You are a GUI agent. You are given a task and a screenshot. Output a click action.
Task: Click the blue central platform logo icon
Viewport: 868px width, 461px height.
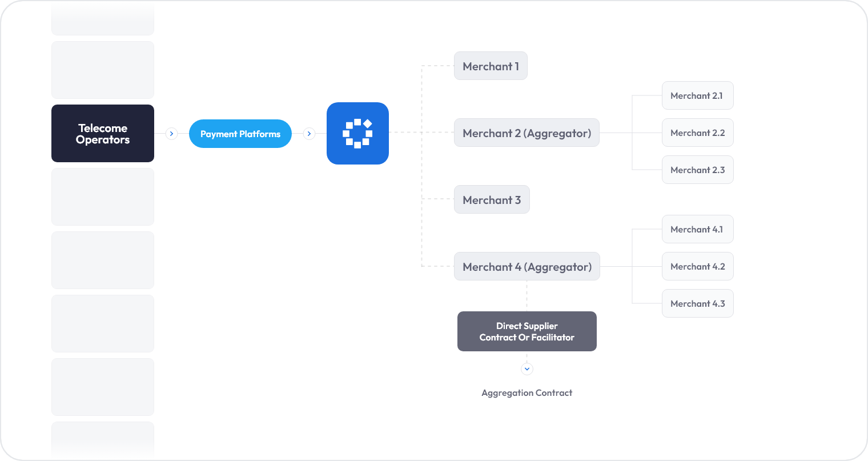pos(357,133)
